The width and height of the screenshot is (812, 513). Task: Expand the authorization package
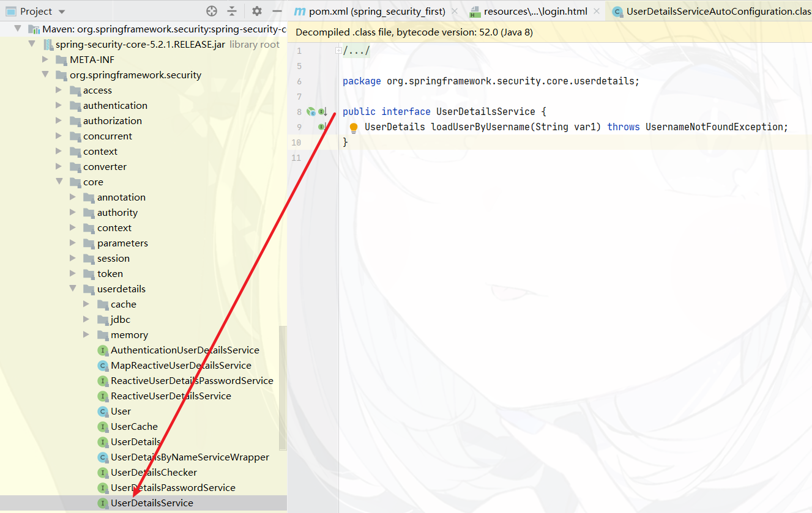(x=59, y=120)
